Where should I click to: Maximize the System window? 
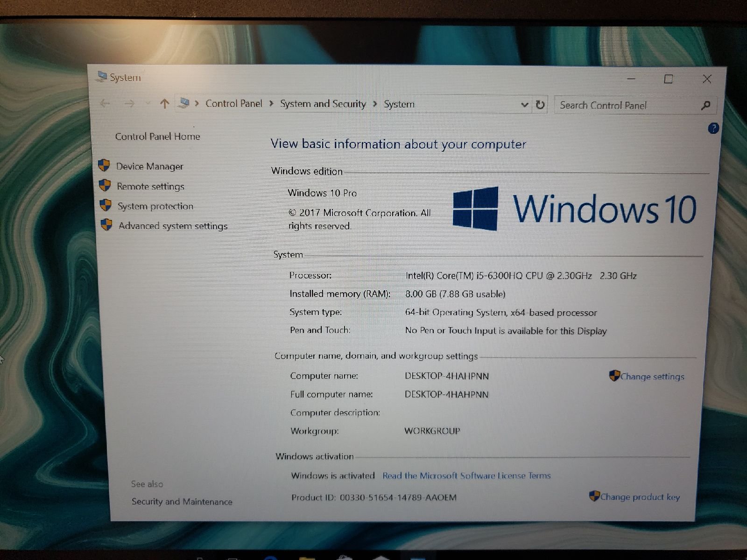point(668,79)
